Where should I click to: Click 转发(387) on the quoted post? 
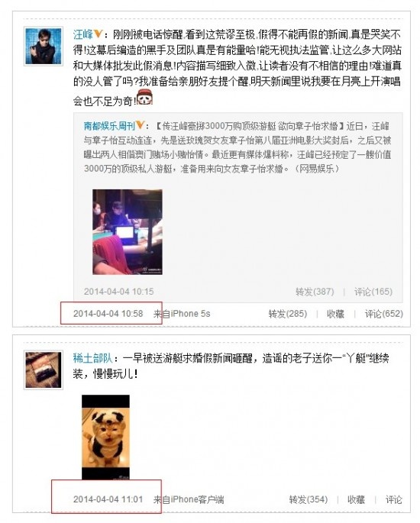[315, 292]
